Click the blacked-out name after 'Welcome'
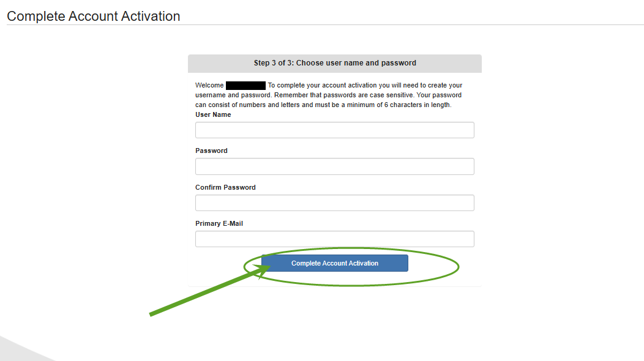This screenshot has height=361, width=644. 245,86
